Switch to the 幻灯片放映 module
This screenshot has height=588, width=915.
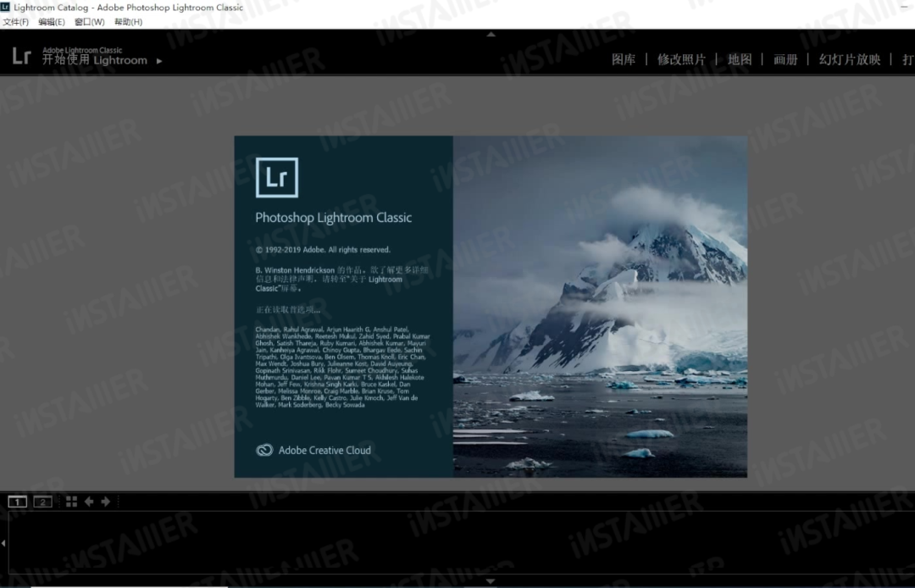[x=850, y=59]
